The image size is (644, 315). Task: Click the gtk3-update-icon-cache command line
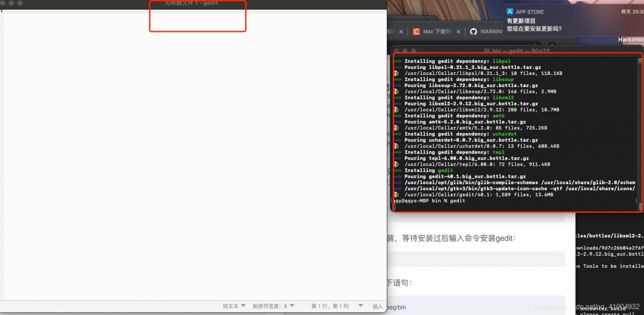click(515, 188)
